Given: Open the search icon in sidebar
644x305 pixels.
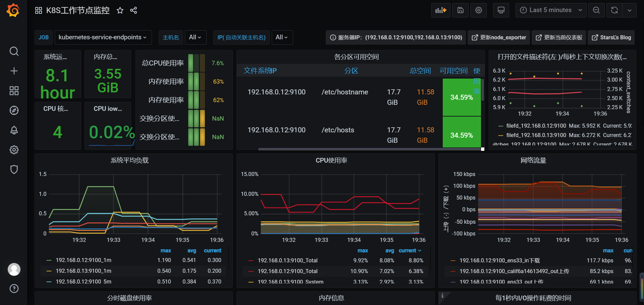Looking at the screenshot, I should (x=14, y=51).
